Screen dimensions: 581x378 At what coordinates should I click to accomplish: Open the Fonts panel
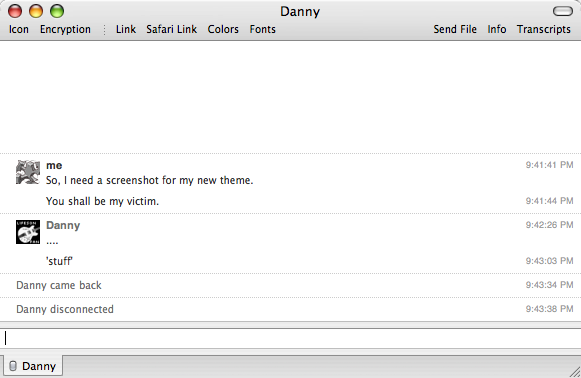[x=262, y=29]
